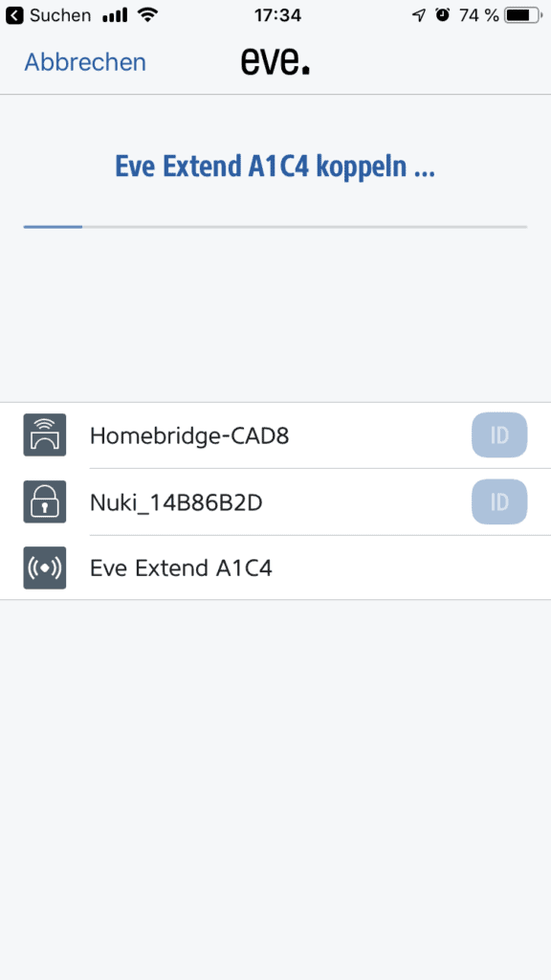Tap the alarm clock icon in the status bar
This screenshot has width=551, height=980.
441,14
